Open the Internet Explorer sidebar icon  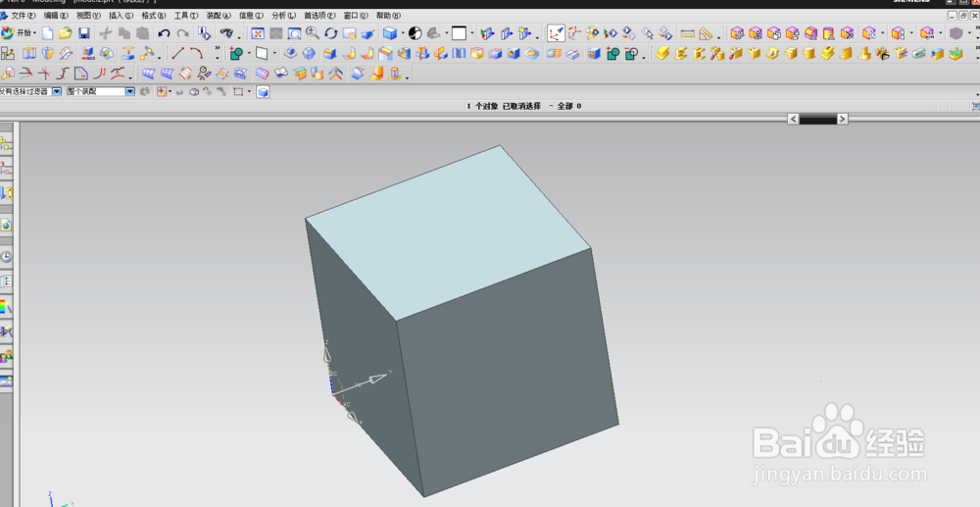(6, 225)
